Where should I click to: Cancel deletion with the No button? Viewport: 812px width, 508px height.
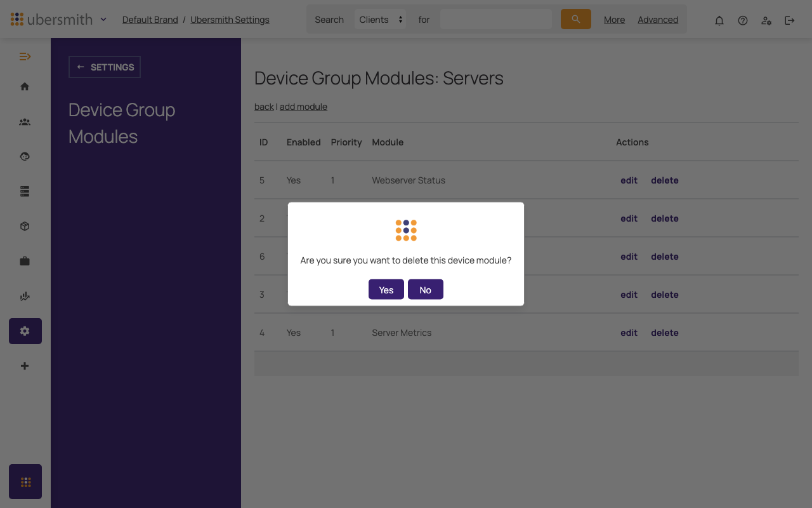(425, 290)
